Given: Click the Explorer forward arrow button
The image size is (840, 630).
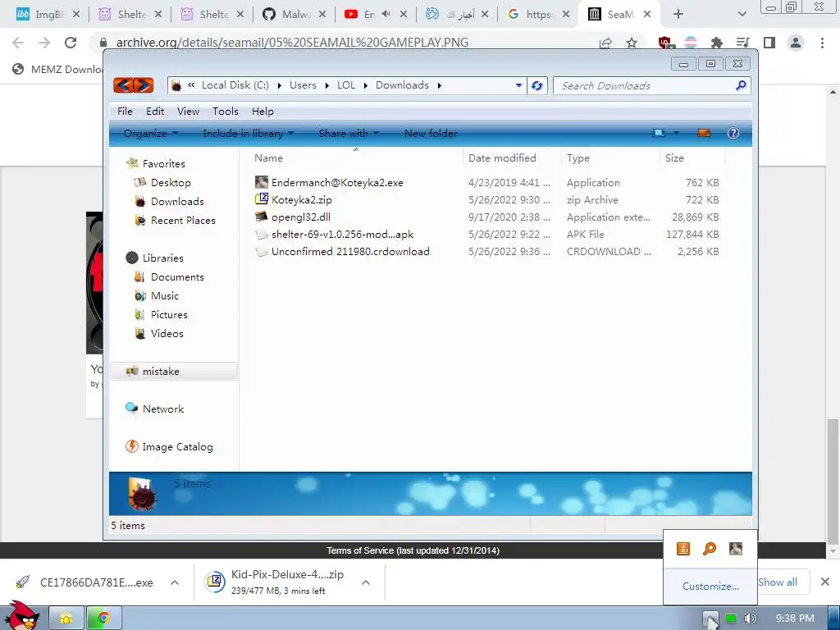Looking at the screenshot, I should (x=144, y=85).
